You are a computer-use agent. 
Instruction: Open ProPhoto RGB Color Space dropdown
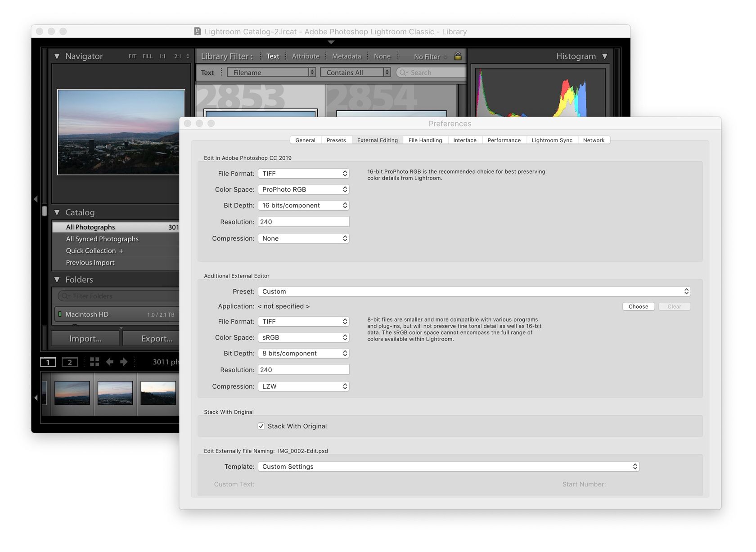pos(304,189)
